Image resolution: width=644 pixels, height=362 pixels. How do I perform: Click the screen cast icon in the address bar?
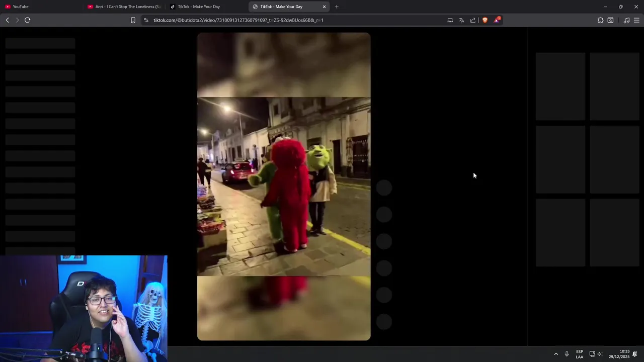tap(450, 20)
